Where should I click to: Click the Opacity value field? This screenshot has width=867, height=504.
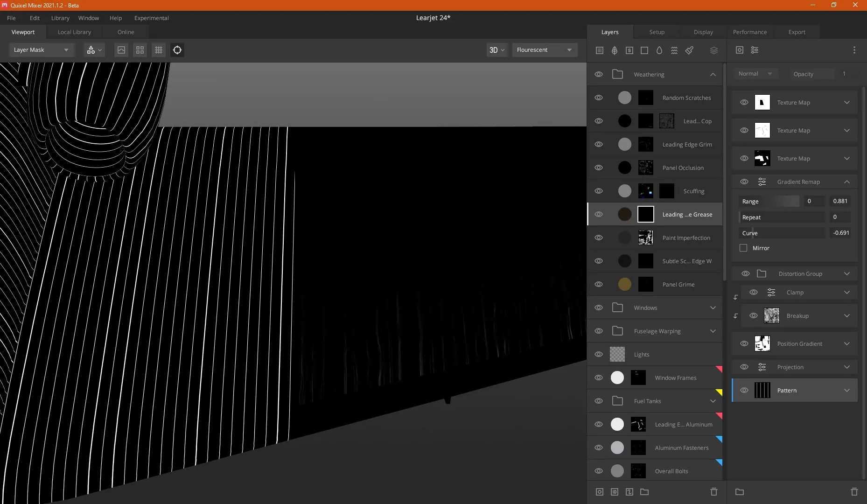click(844, 74)
